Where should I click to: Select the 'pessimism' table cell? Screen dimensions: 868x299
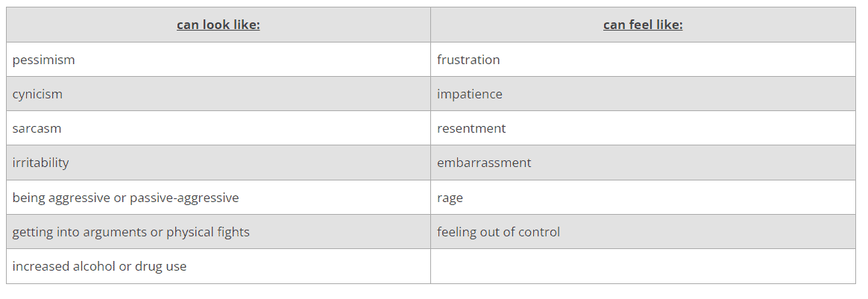coord(44,60)
